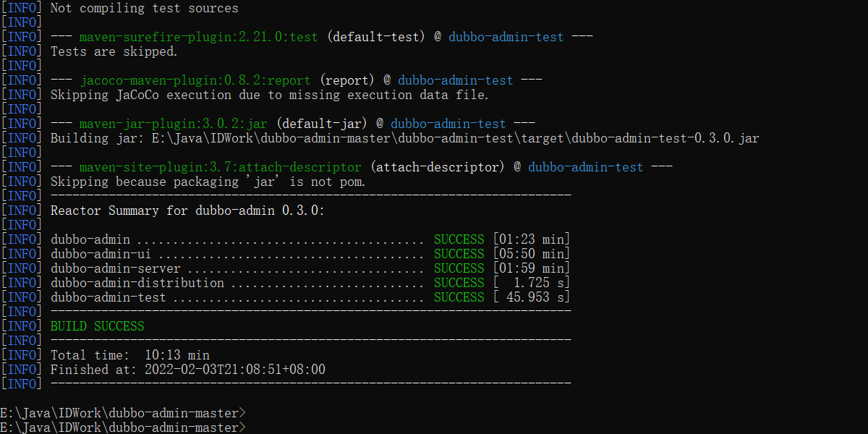This screenshot has width=868, height=434.
Task: Click the Finished at timestamp line
Action: point(187,370)
